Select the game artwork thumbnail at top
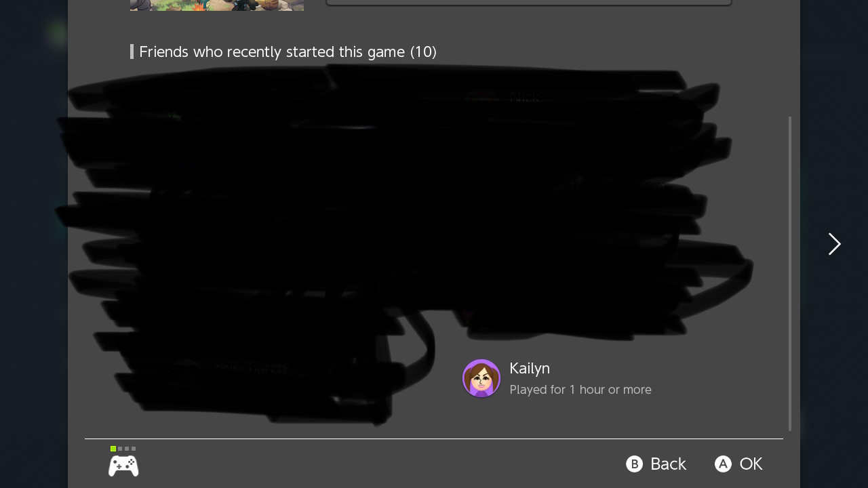 [x=217, y=5]
